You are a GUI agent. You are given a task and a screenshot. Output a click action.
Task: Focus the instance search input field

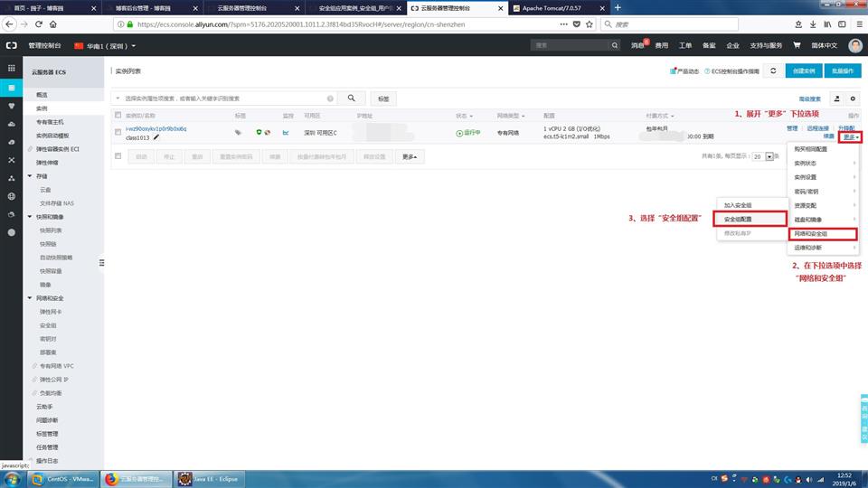[x=224, y=99]
